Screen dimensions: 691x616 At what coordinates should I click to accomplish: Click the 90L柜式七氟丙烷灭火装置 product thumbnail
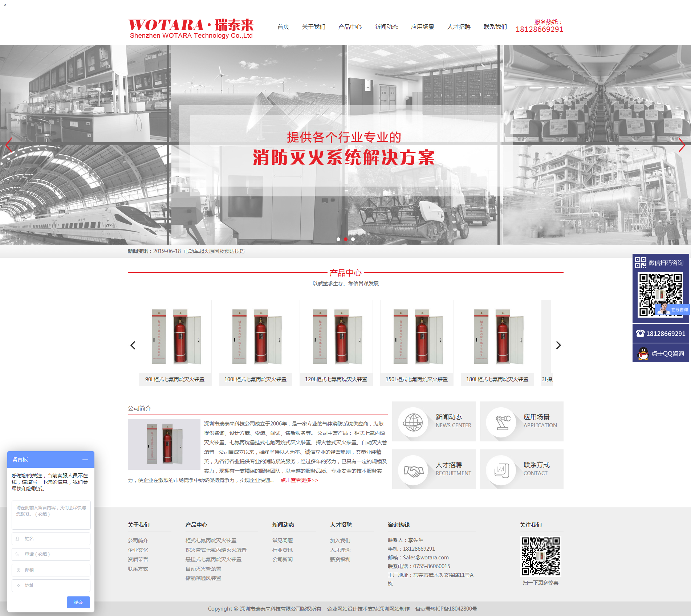coord(175,336)
